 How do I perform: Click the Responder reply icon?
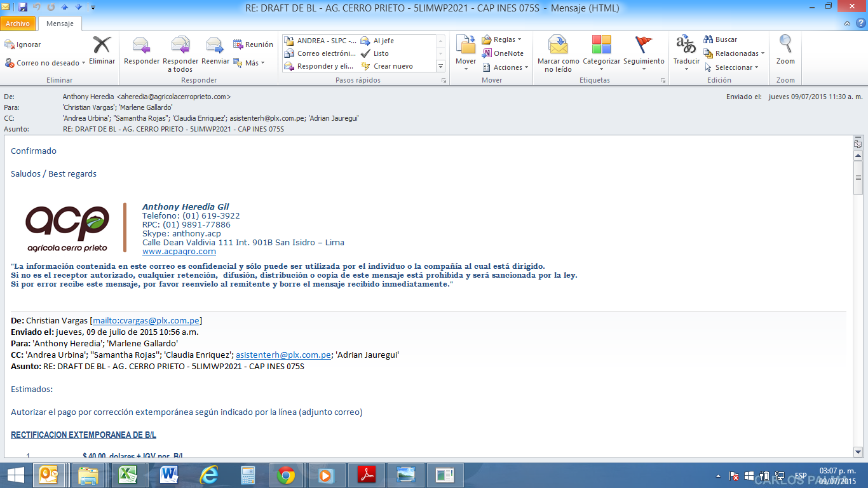pyautogui.click(x=141, y=46)
